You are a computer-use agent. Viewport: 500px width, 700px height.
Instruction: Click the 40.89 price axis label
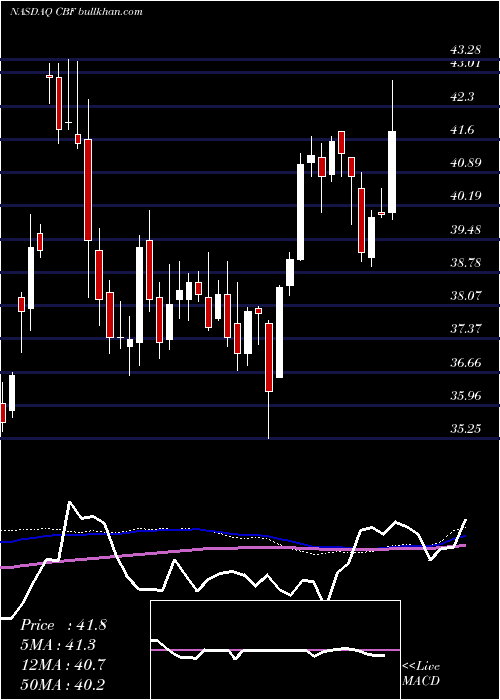click(x=466, y=163)
